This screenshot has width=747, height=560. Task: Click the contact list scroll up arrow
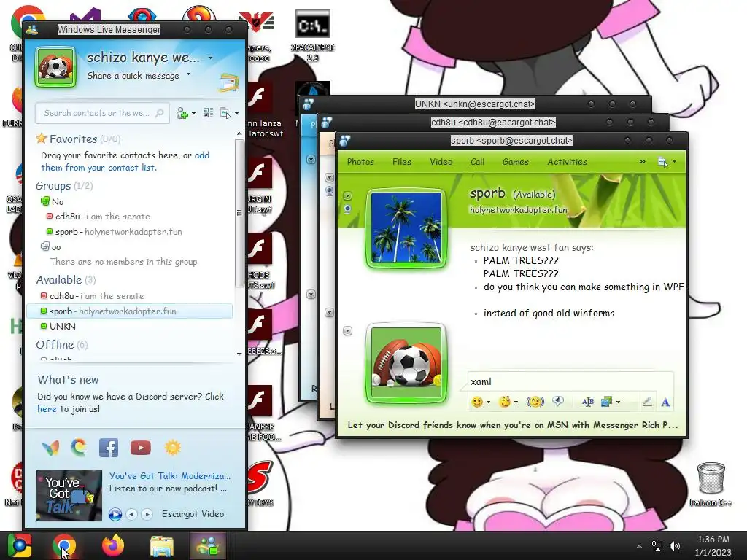click(239, 134)
